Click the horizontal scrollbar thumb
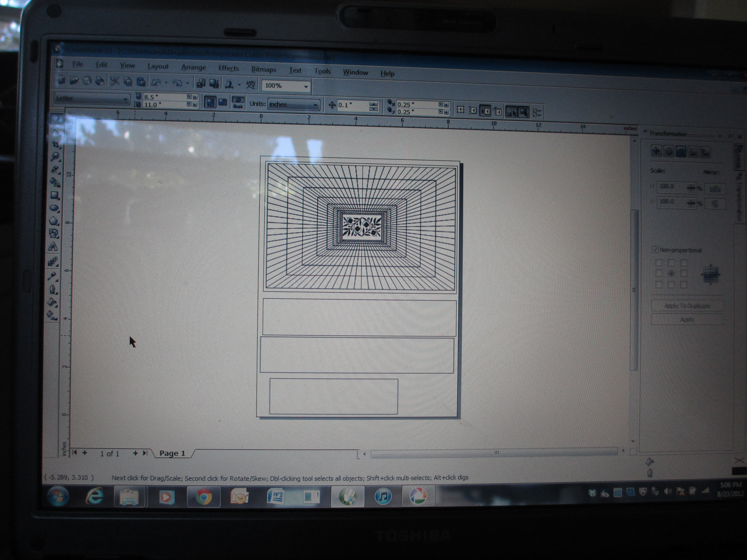This screenshot has width=747, height=560. (x=494, y=453)
